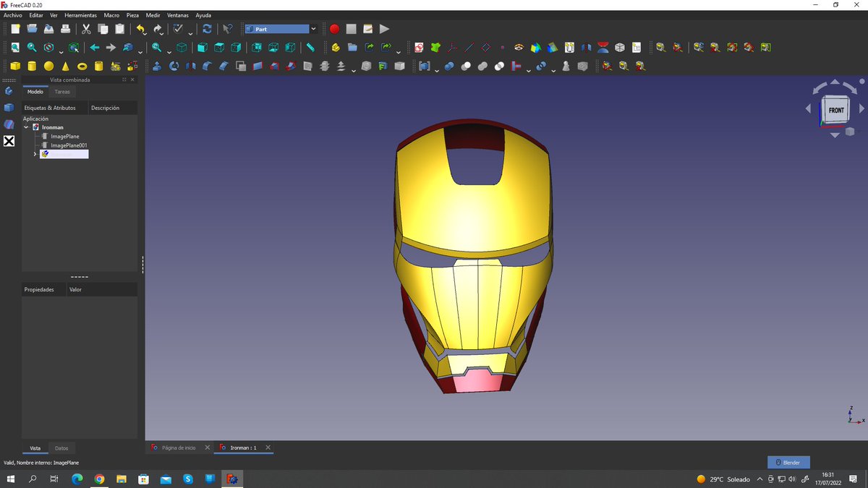Select ImagePlane001 in the model tree
This screenshot has width=868, height=488.
tap(69, 145)
